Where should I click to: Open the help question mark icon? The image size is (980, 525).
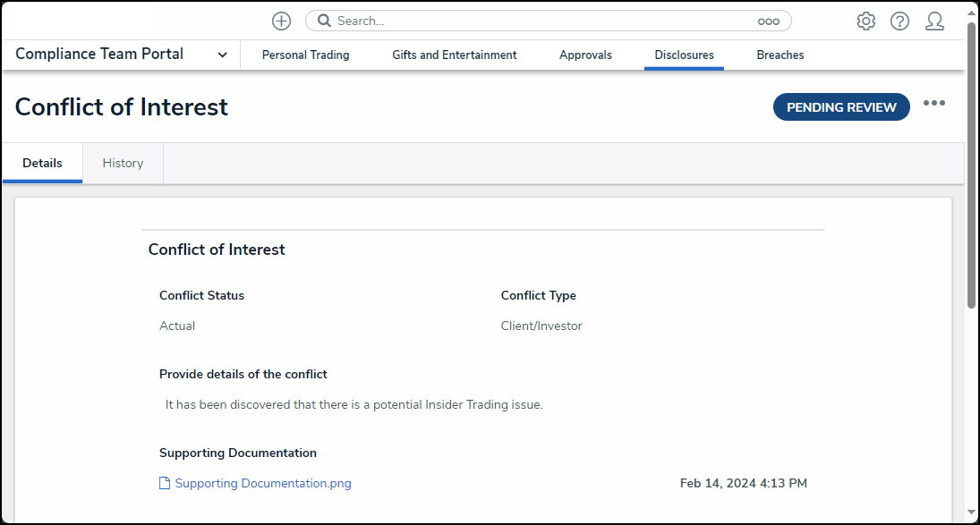coord(899,21)
